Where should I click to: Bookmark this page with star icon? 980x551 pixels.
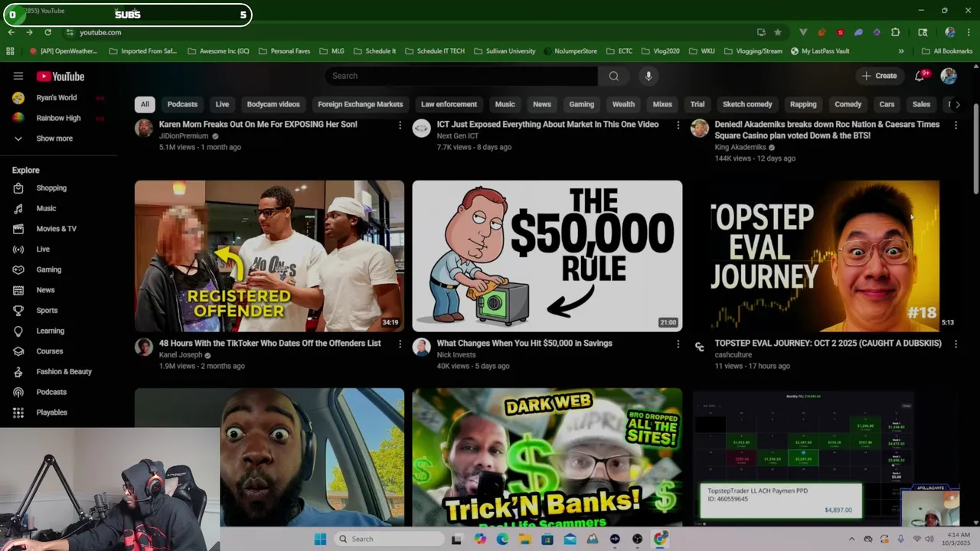click(x=778, y=32)
